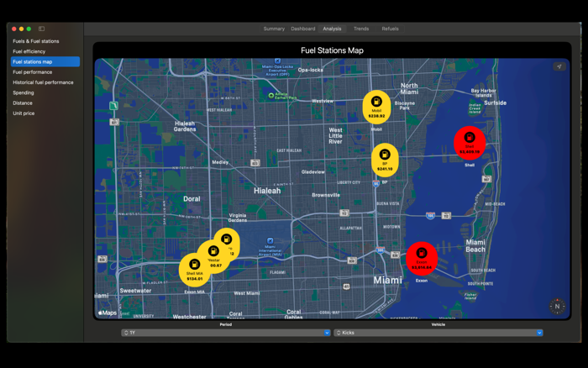Switch to the Refuels tab
This screenshot has width=588, height=368.
390,29
